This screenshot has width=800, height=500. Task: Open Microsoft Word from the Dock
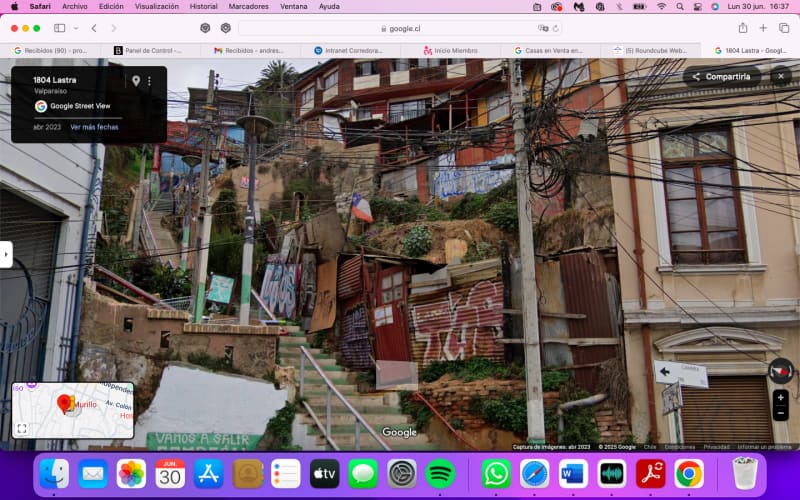click(x=573, y=474)
